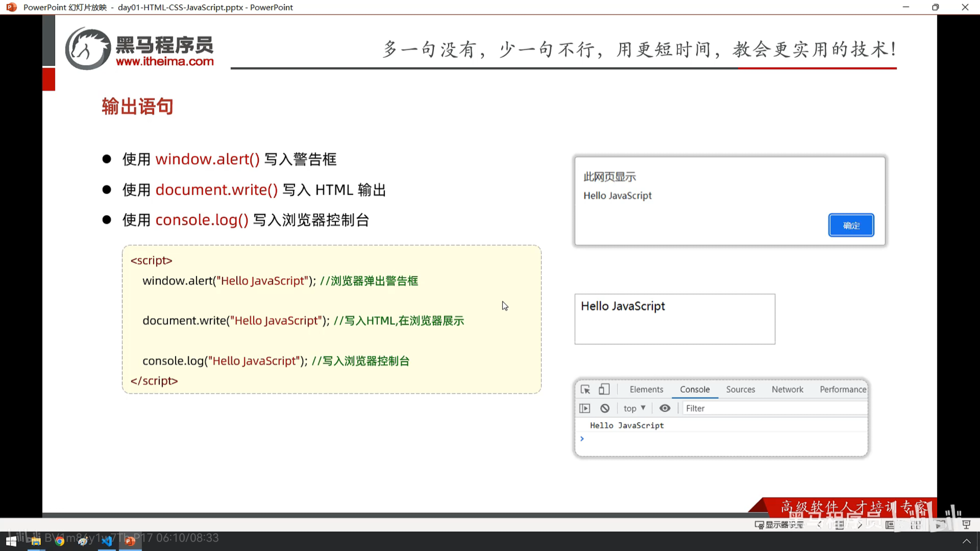Restore down the PowerPoint window
The image size is (980, 551).
(x=935, y=7)
